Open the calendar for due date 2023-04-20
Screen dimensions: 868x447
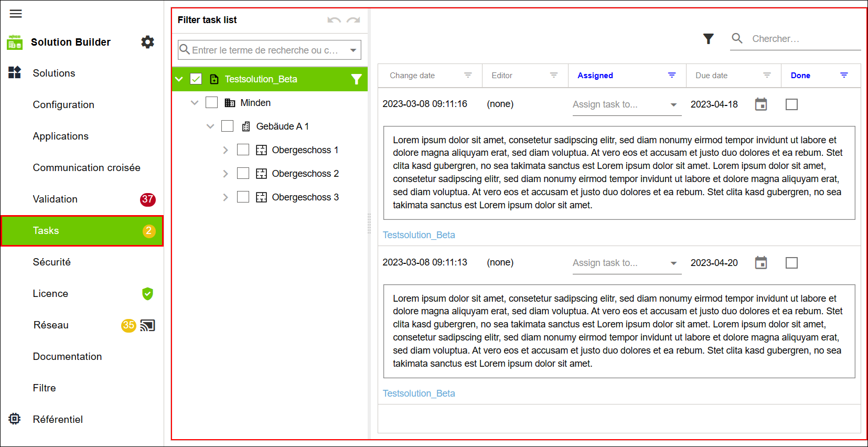coord(761,263)
